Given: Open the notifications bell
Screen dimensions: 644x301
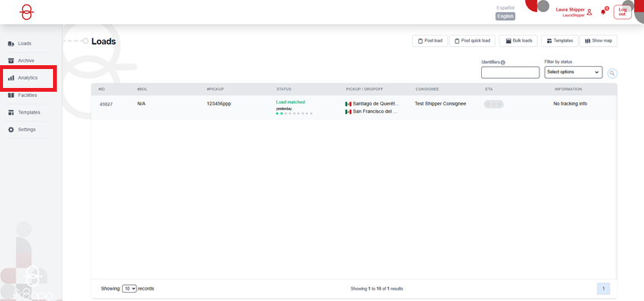Looking at the screenshot, I should pyautogui.click(x=603, y=12).
